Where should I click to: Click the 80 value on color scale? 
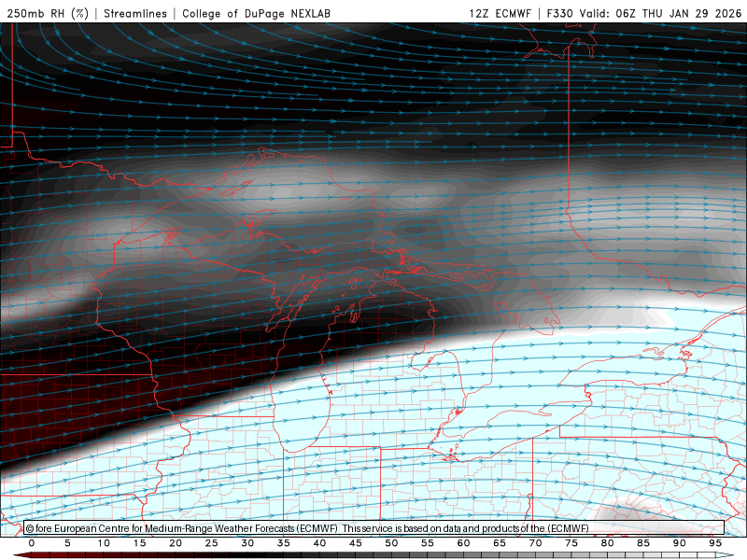[608, 543]
